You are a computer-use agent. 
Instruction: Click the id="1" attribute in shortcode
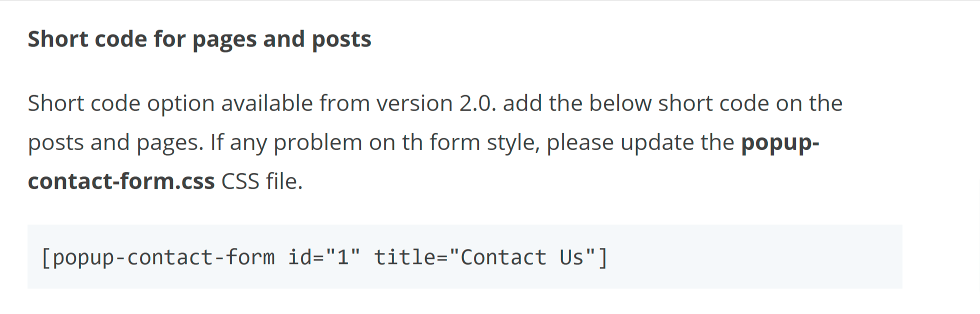pos(324,257)
